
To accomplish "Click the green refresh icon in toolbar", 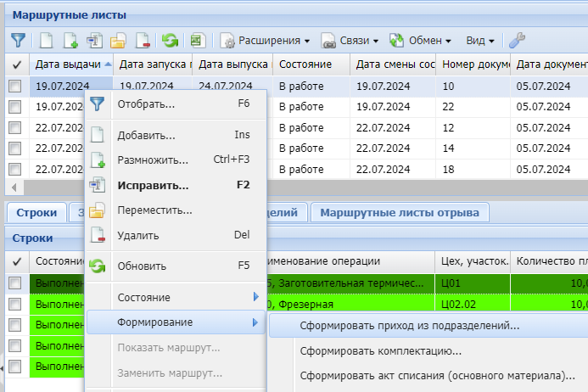I will pyautogui.click(x=171, y=40).
